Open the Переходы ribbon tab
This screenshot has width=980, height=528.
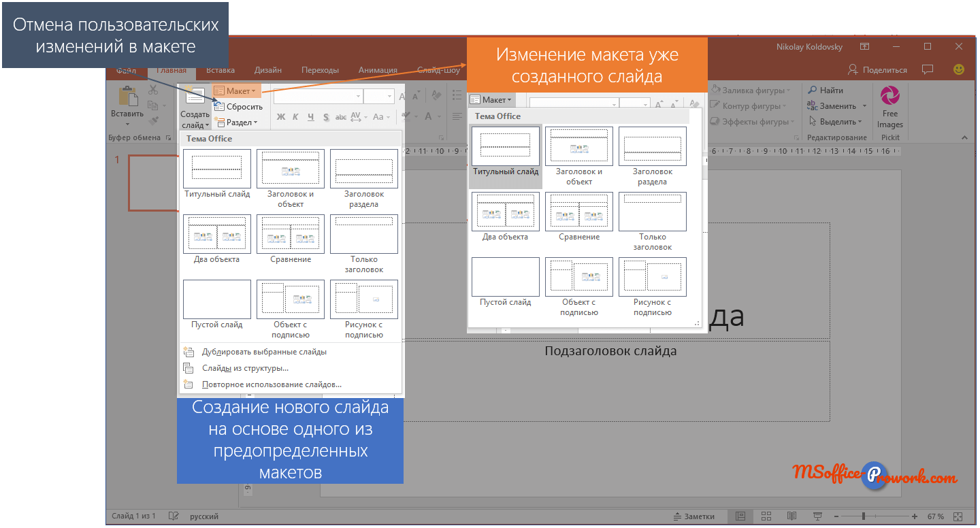[x=320, y=70]
